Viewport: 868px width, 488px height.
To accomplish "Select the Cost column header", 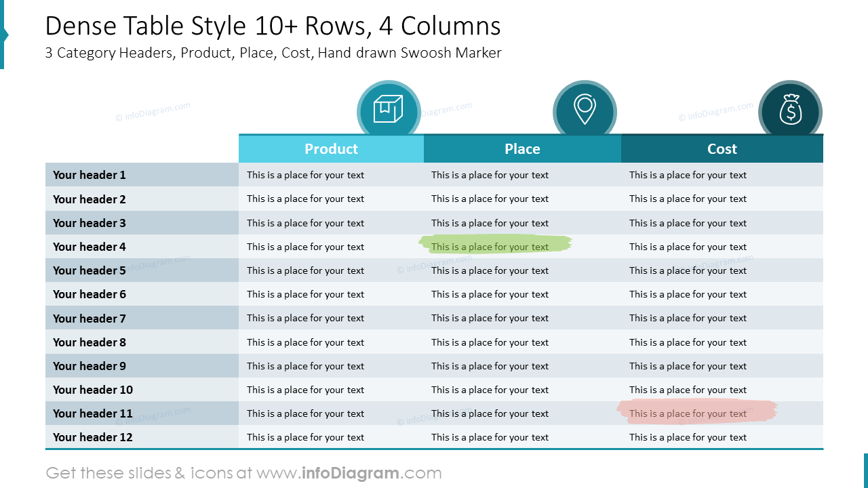I will [722, 149].
